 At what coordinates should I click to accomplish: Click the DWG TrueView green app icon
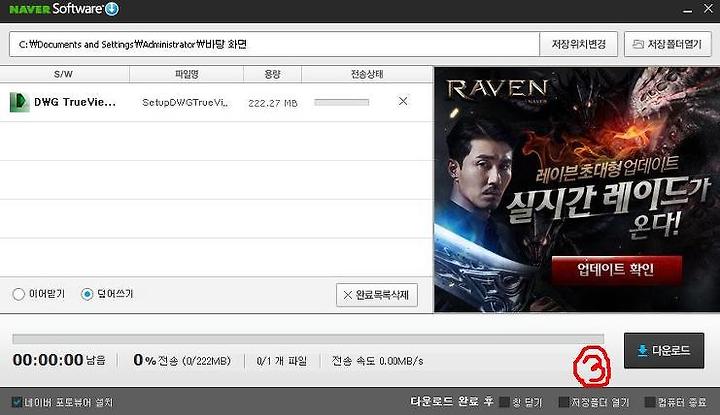click(x=19, y=102)
